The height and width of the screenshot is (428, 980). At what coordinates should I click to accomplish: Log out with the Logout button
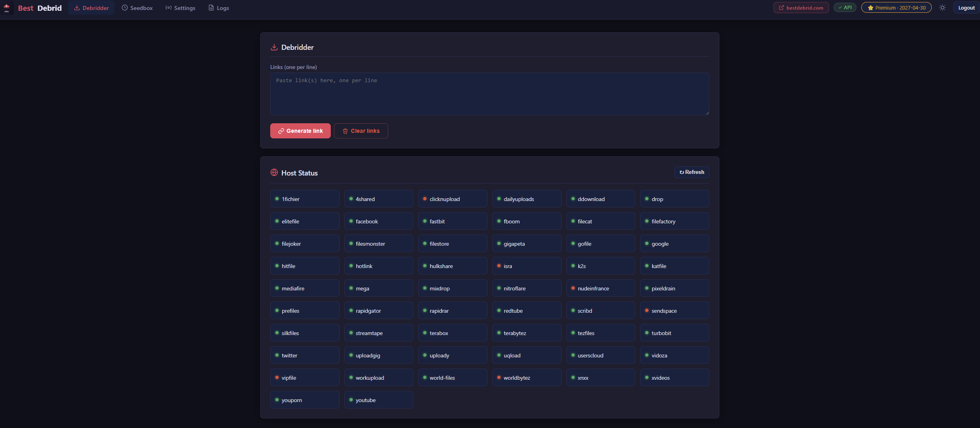[x=966, y=8]
